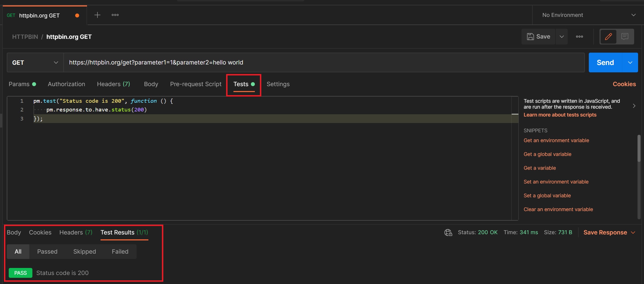Save the request with the Save button
This screenshot has height=284, width=644.
tap(538, 37)
